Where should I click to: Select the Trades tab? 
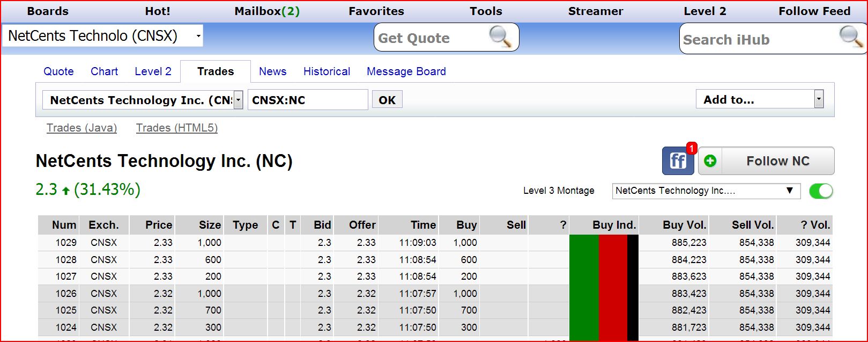coord(216,71)
